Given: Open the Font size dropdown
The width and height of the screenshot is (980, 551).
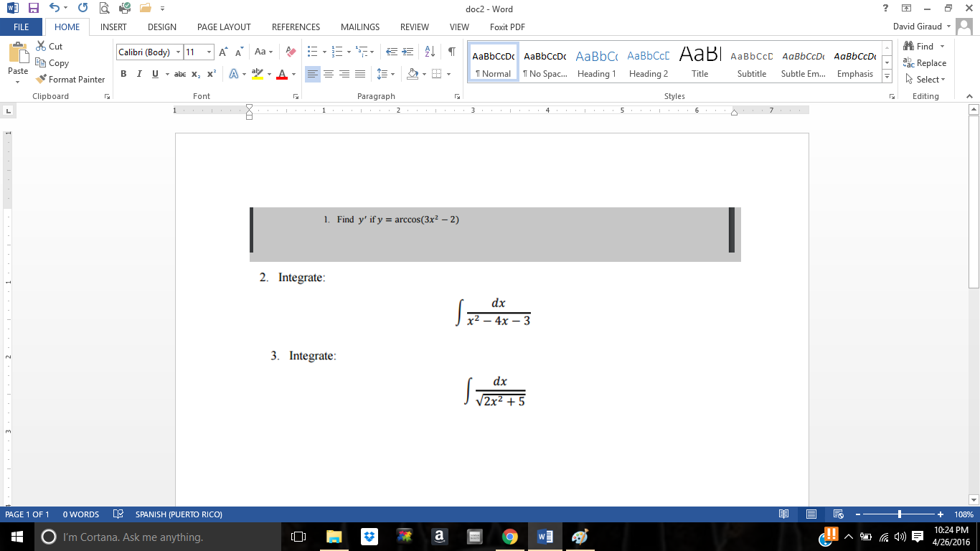Looking at the screenshot, I should (x=209, y=52).
